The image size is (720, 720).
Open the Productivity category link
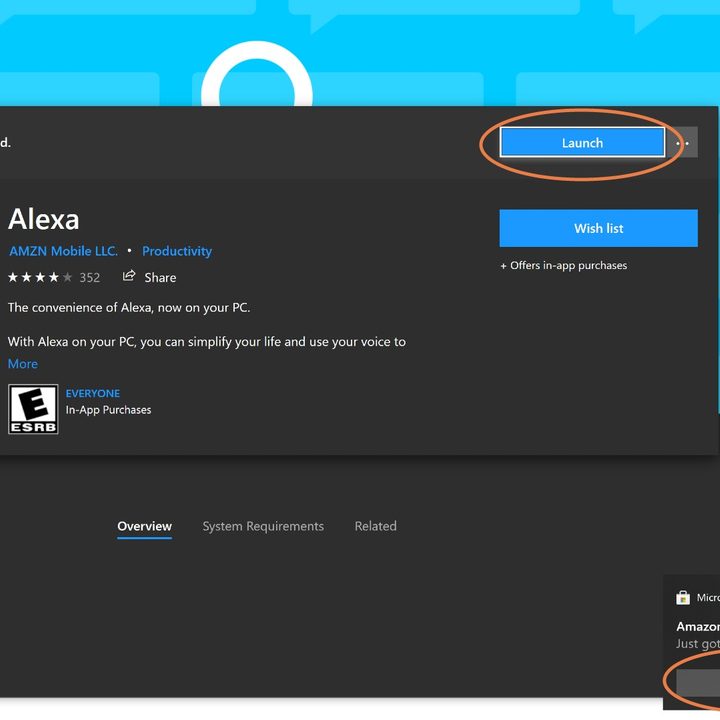(x=177, y=251)
